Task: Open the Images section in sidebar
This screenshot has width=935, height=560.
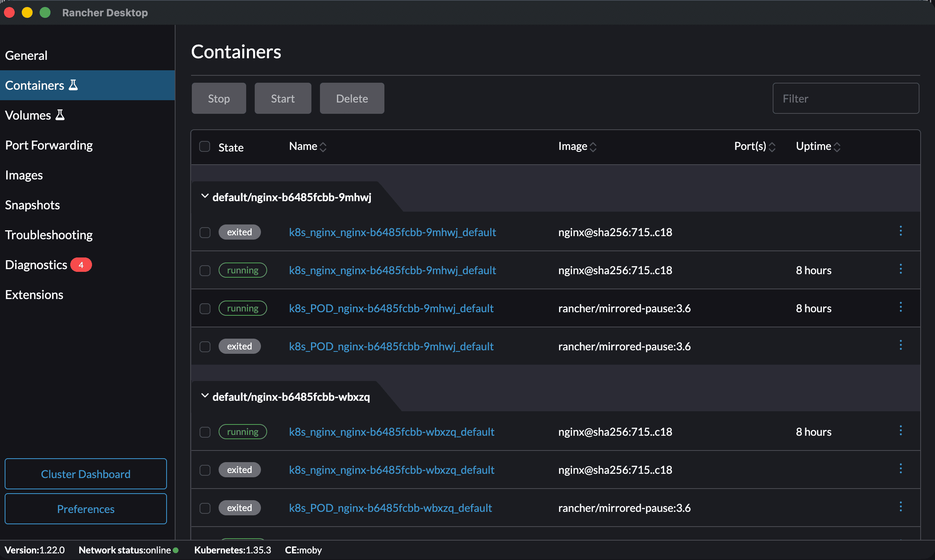Action: click(x=24, y=175)
